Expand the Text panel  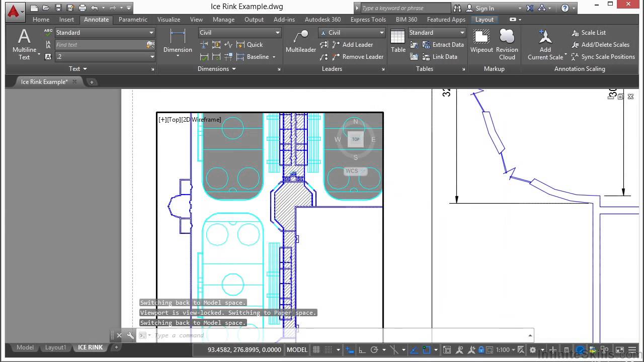(x=78, y=69)
